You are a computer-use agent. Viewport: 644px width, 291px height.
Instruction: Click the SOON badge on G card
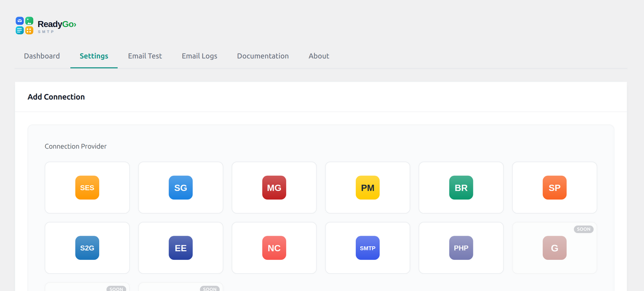(584, 229)
